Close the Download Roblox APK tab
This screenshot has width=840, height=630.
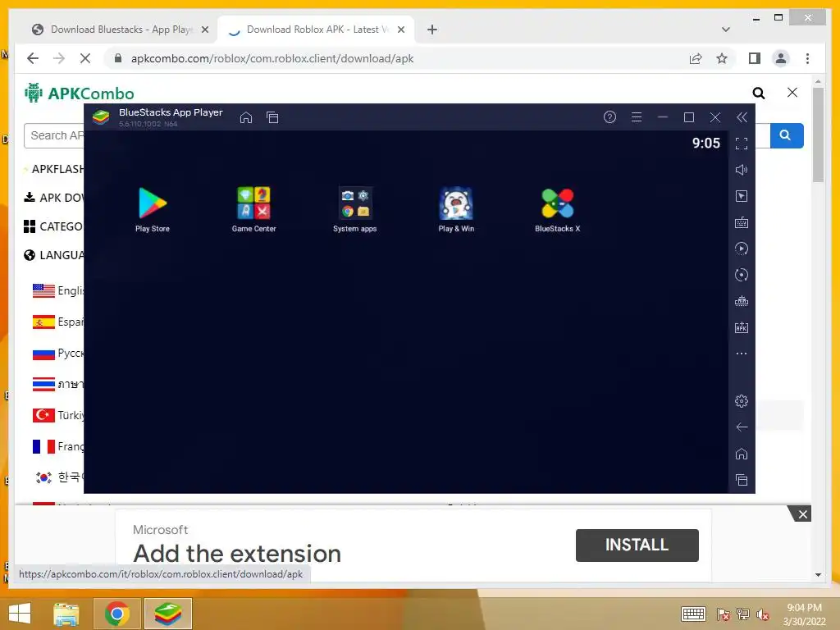coord(400,30)
